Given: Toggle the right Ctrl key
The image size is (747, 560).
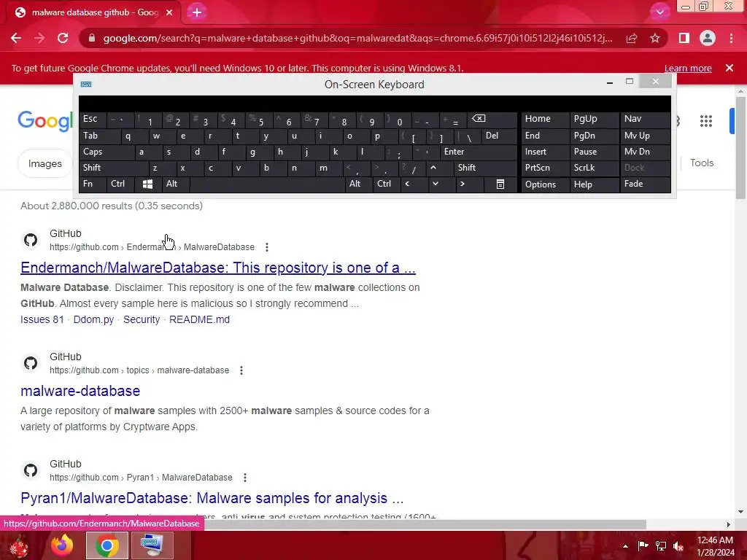Looking at the screenshot, I should click(387, 184).
